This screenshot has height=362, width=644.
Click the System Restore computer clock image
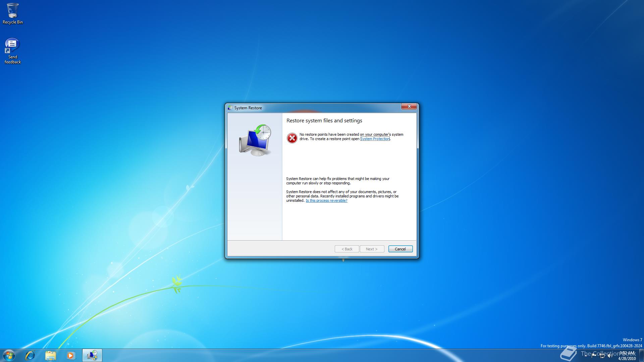pos(255,140)
